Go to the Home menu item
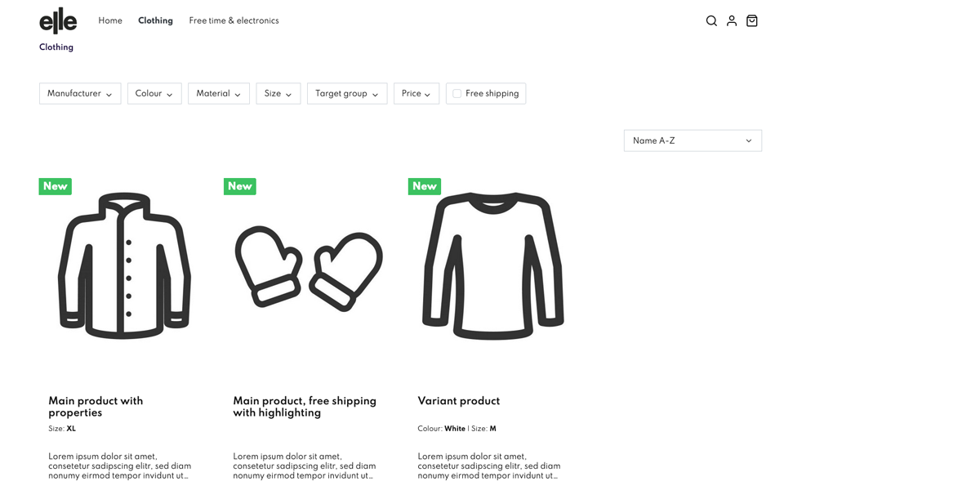The image size is (980, 490). [x=110, y=21]
